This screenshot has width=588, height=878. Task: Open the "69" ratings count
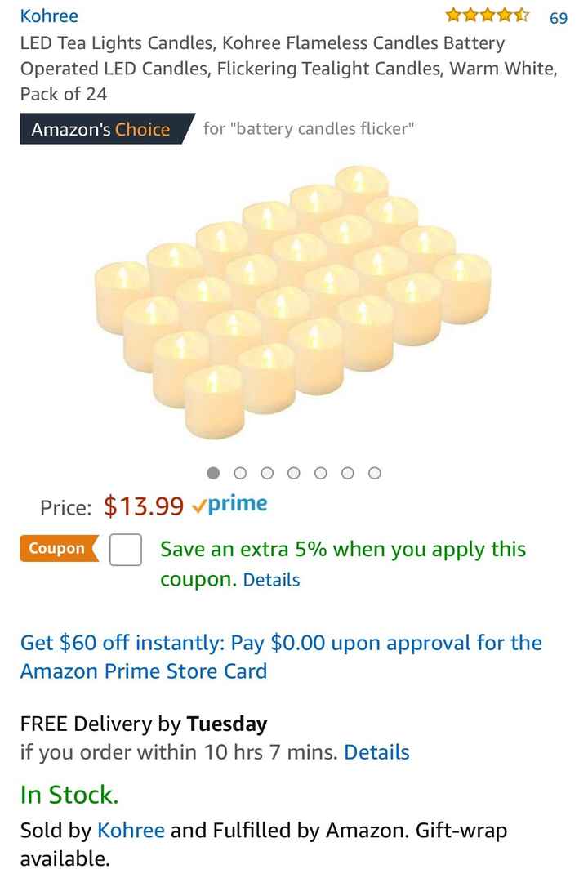click(x=560, y=16)
